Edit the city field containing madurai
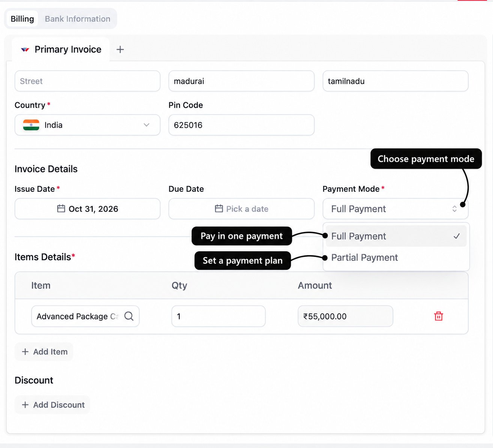This screenshot has width=493, height=448. coord(241,81)
